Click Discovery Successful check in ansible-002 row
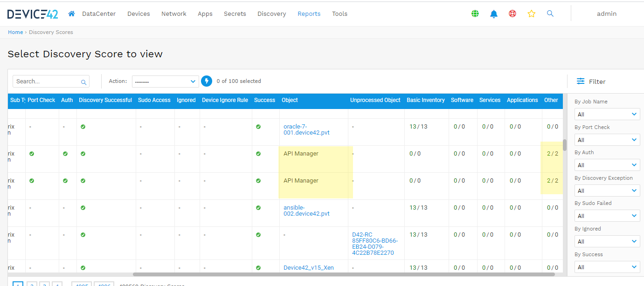 (x=83, y=208)
